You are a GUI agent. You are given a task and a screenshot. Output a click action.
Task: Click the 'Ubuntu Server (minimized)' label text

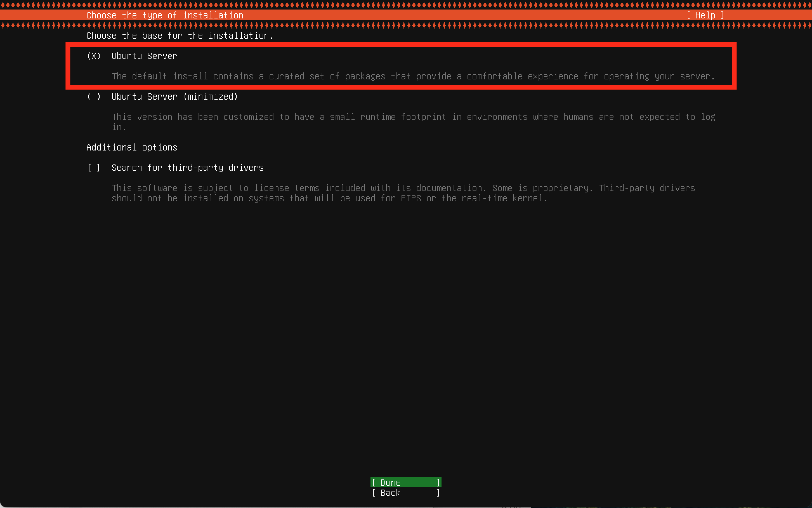point(174,97)
